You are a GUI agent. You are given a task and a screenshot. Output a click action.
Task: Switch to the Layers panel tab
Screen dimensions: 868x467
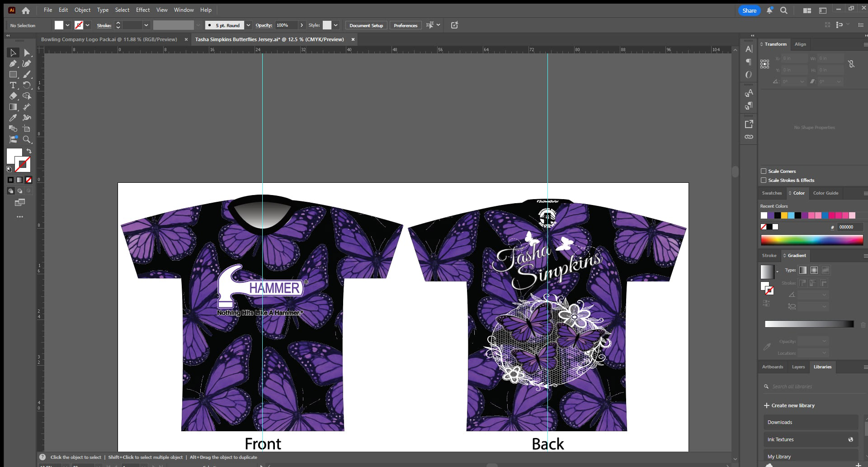(798, 367)
